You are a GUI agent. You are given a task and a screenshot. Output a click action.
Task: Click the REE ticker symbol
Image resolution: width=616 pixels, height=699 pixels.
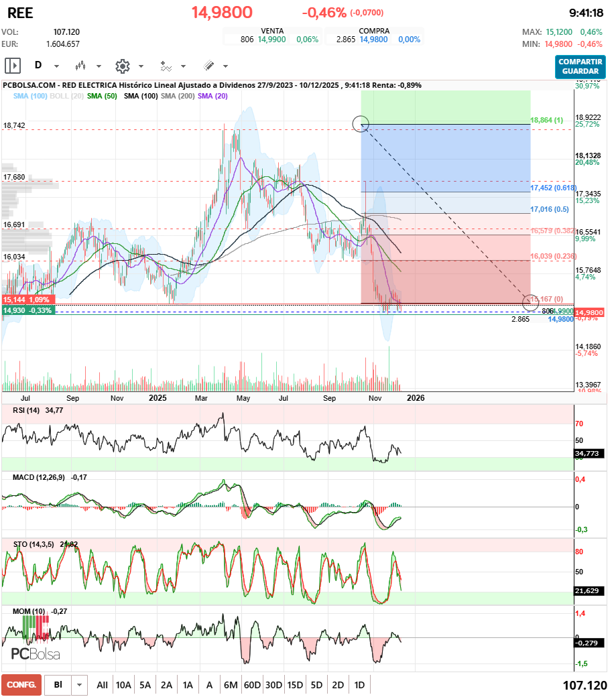coord(20,13)
